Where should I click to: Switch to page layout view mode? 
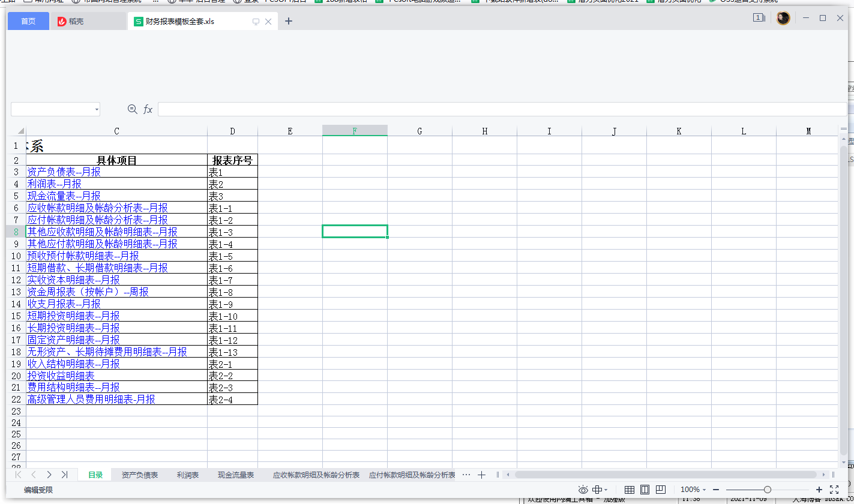645,490
